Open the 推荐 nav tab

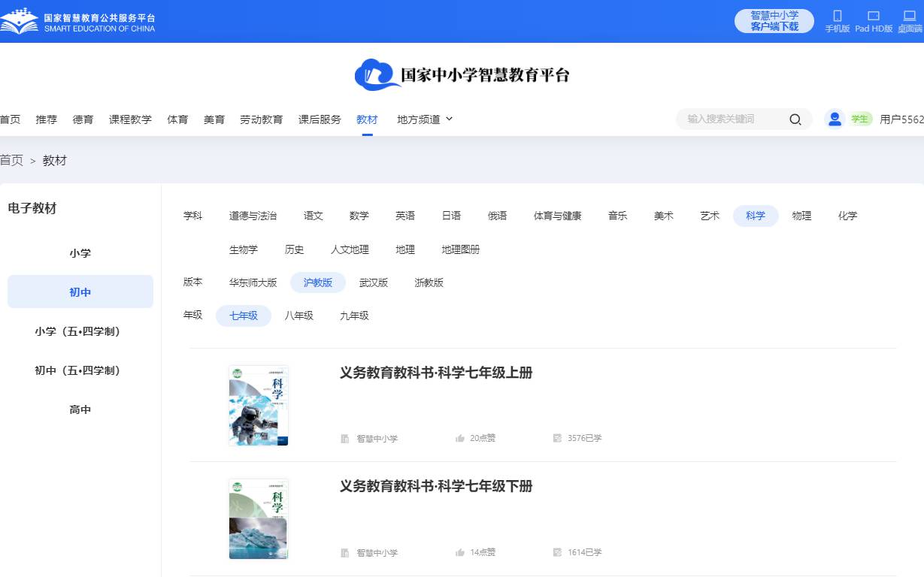point(47,119)
